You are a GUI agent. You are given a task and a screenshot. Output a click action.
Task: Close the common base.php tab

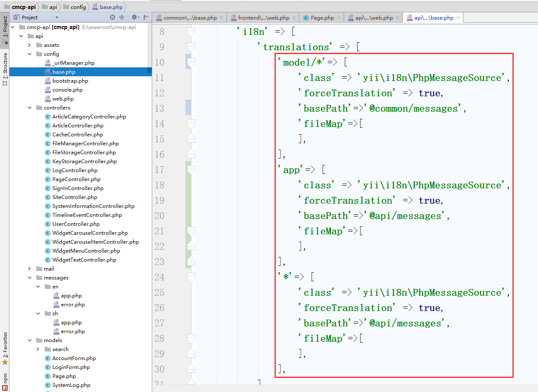221,18
